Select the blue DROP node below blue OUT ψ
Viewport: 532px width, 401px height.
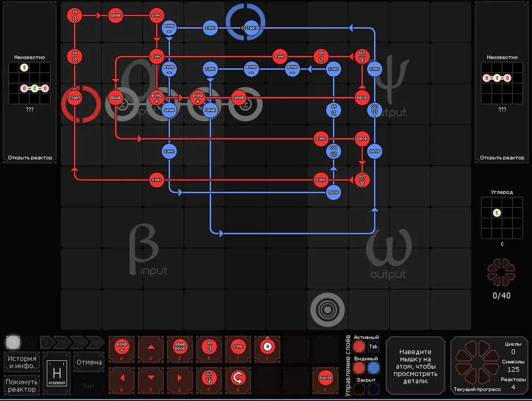(x=374, y=151)
